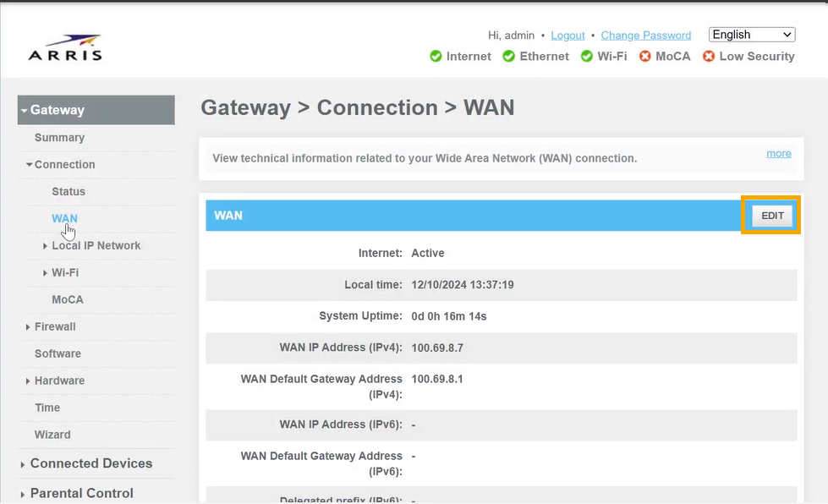Screen dimensions: 828x504
Task: Click the Low Security status label
Action: click(757, 57)
